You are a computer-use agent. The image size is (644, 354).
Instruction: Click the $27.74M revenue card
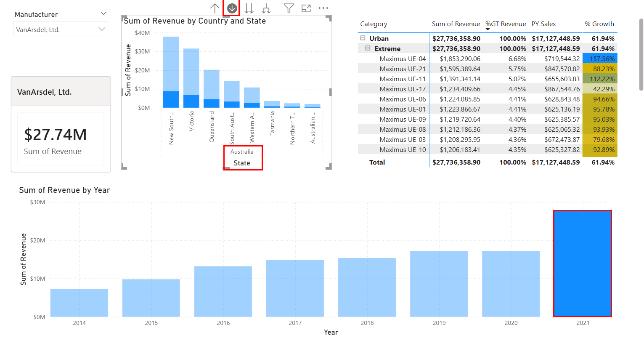point(61,139)
